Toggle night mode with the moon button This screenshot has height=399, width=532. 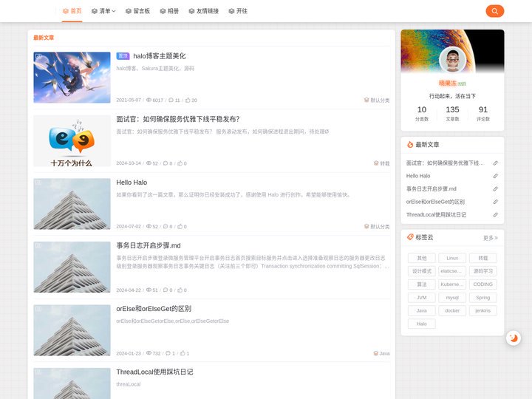pyautogui.click(x=514, y=338)
